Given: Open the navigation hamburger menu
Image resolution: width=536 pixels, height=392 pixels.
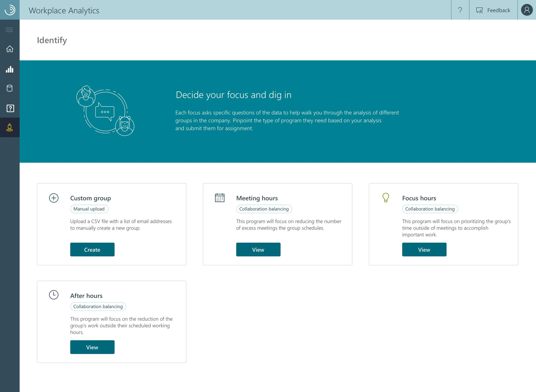Looking at the screenshot, I should [9, 30].
